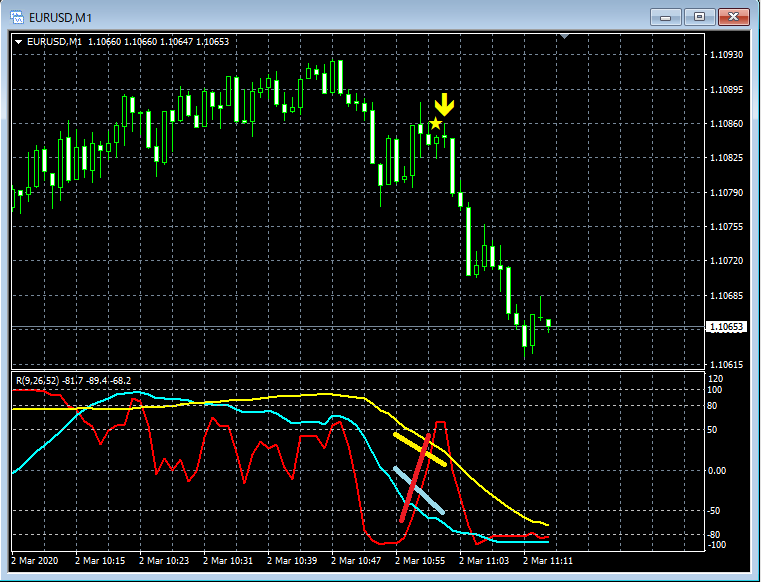Click time label 2 Mar 10:39

[x=292, y=561]
